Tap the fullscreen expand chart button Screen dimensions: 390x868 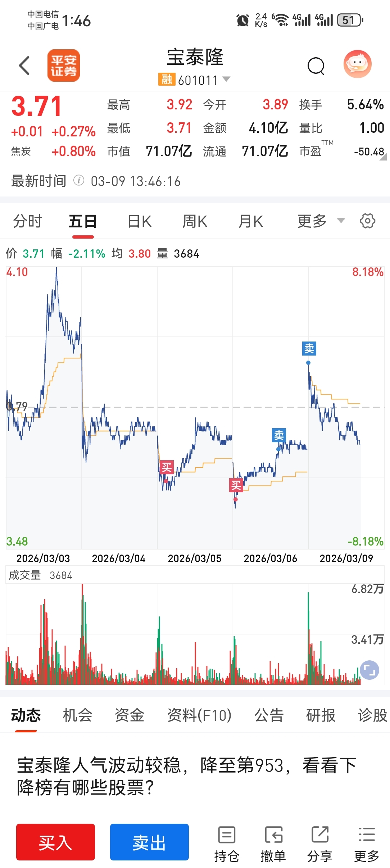369,670
